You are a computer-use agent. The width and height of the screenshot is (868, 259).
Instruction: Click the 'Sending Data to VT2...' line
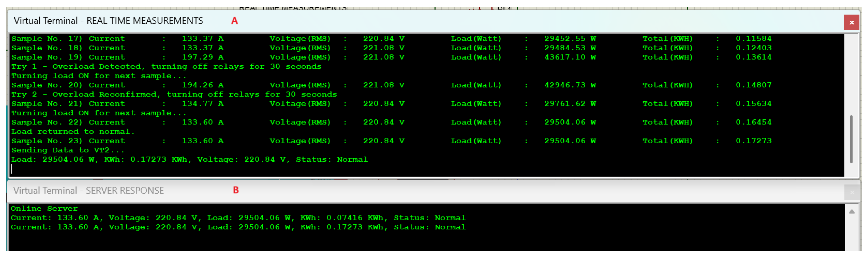pos(68,150)
